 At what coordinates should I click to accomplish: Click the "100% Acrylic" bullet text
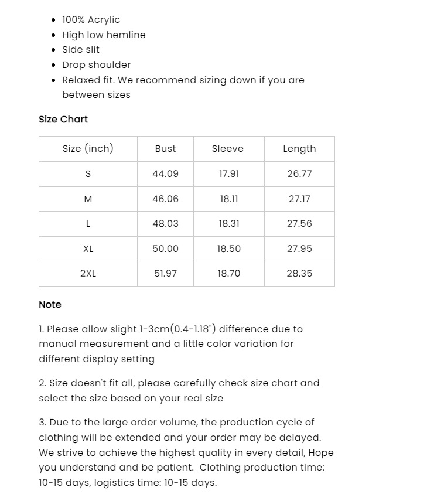91,20
